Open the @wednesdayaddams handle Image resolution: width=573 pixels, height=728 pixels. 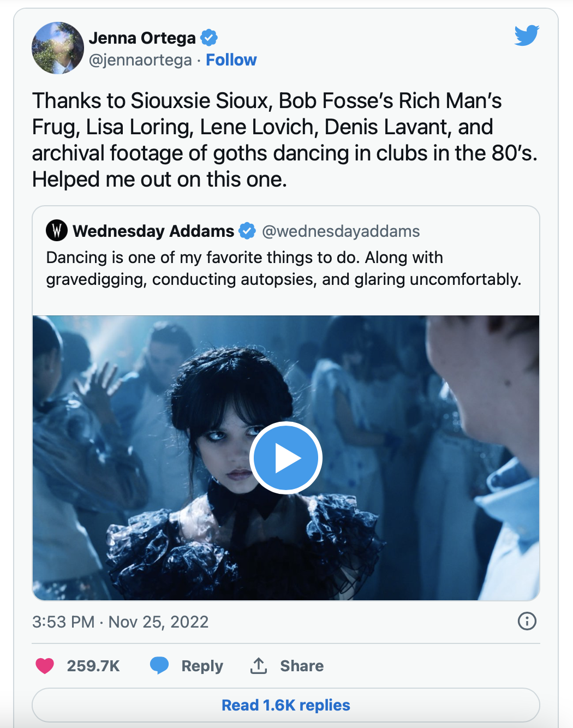point(341,231)
